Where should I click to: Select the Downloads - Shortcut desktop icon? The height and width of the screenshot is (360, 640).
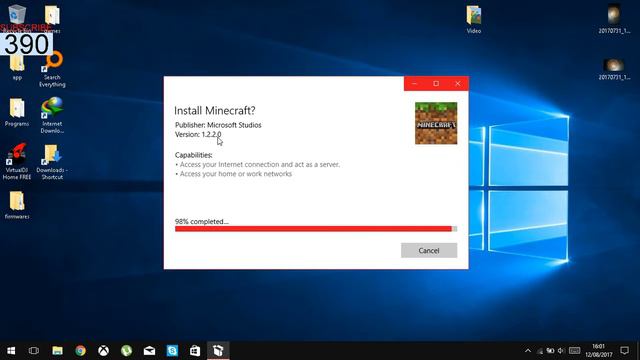(52, 162)
